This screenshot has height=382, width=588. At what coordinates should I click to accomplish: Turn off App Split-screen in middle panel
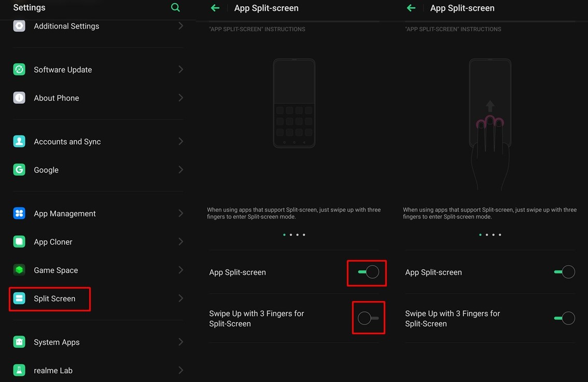click(368, 272)
